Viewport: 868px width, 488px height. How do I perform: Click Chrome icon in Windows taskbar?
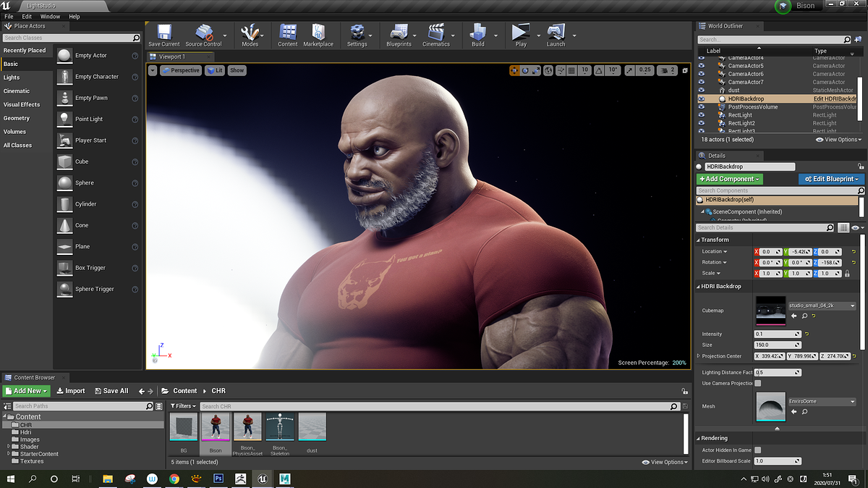coord(174,479)
